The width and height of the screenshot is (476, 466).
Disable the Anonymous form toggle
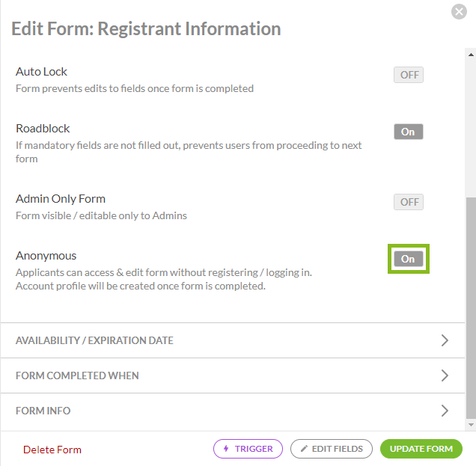pyautogui.click(x=409, y=259)
